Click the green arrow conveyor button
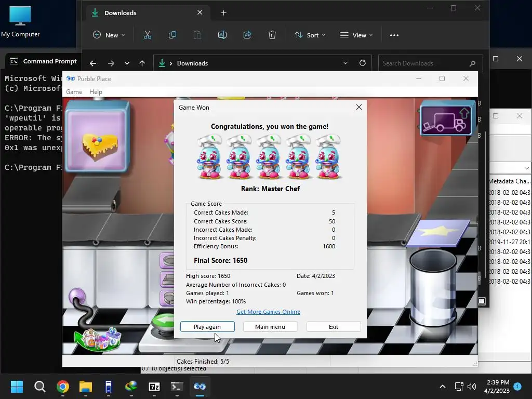This screenshot has width=532, height=399. (163, 322)
